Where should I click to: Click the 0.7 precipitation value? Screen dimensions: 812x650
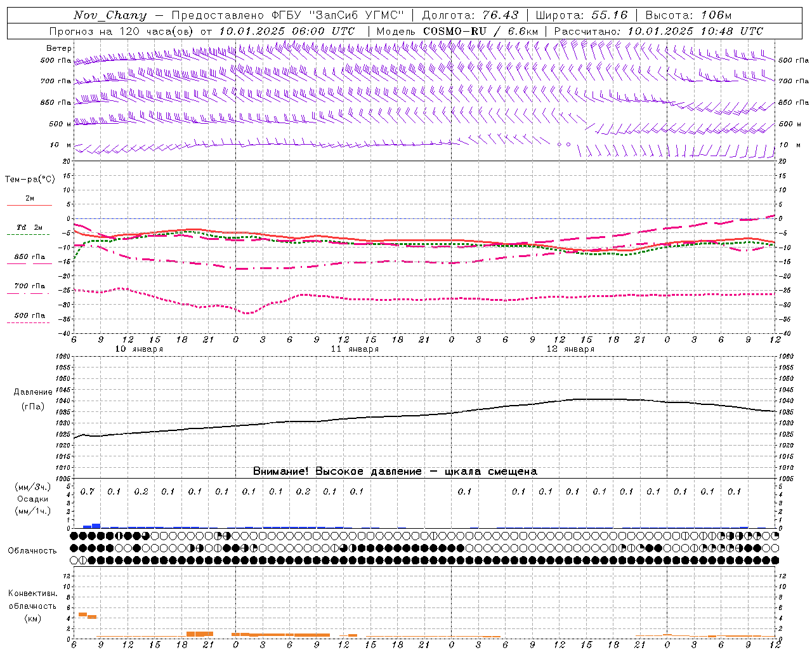point(87,491)
